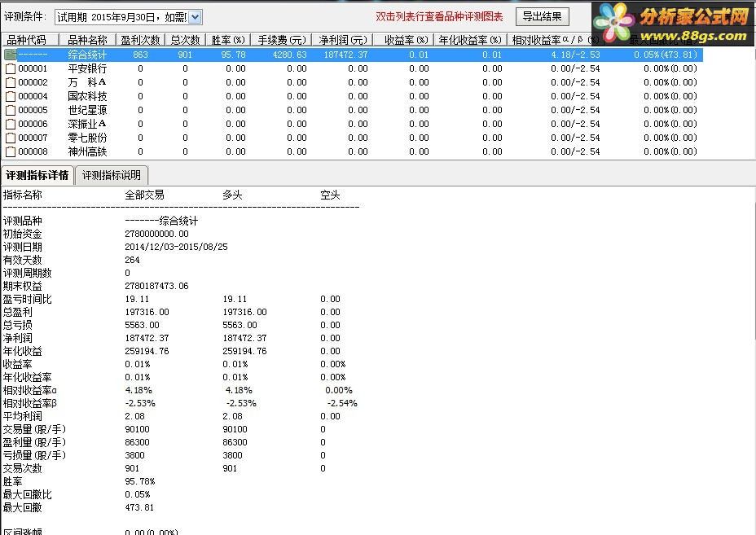Click stock code 000001
The height and width of the screenshot is (535, 756).
coord(33,68)
